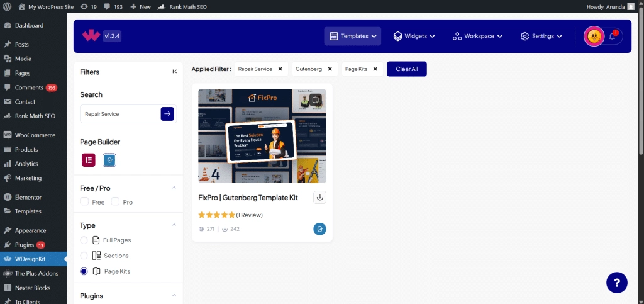Open the 193 comments admin bar item
Viewport: 644px width, 304px height.
point(113,7)
